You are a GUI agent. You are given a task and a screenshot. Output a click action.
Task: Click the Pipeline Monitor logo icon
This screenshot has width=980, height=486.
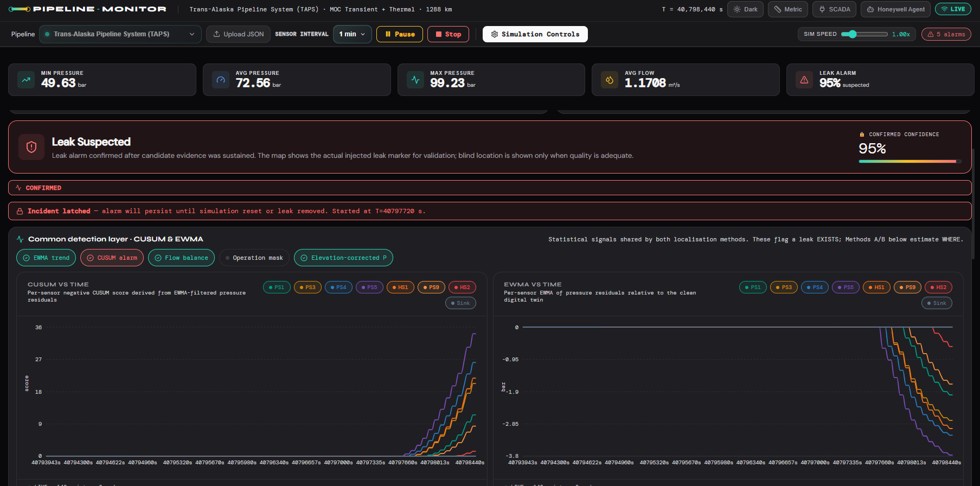[20, 9]
